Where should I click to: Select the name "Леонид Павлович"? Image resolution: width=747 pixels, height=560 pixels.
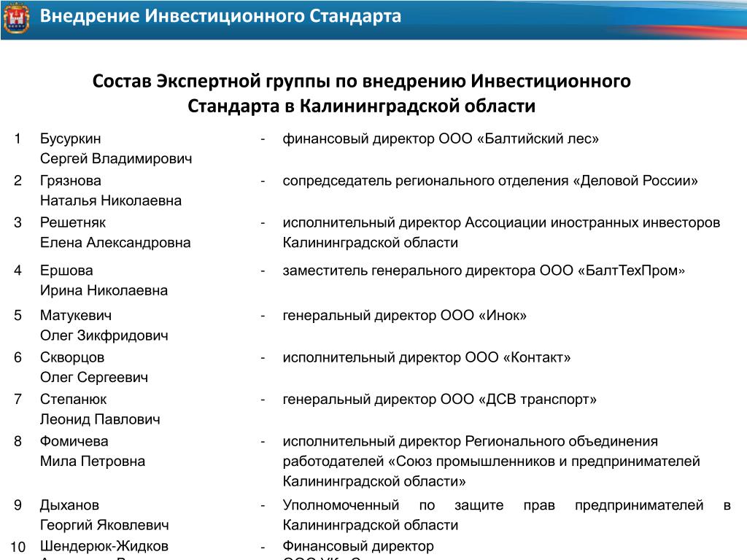(100, 419)
